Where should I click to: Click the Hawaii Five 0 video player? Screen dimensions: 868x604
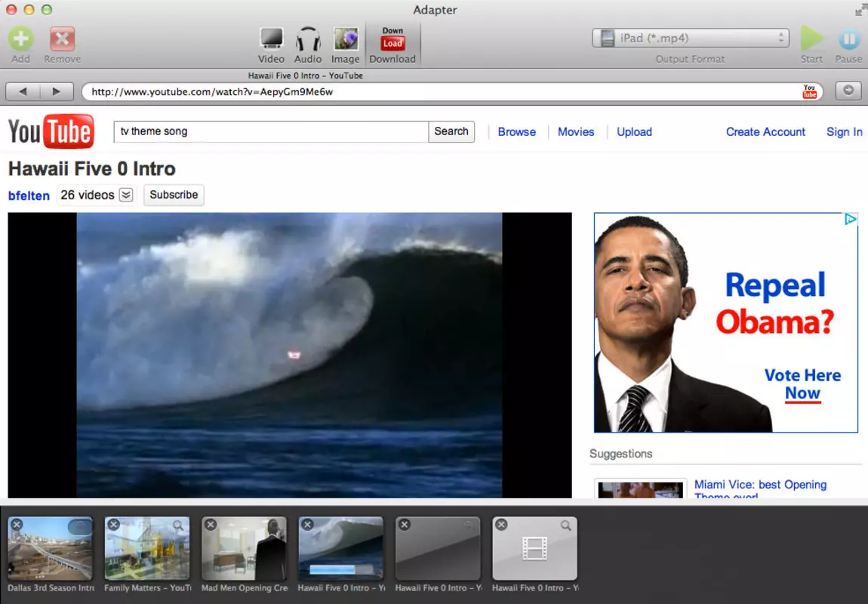click(290, 355)
